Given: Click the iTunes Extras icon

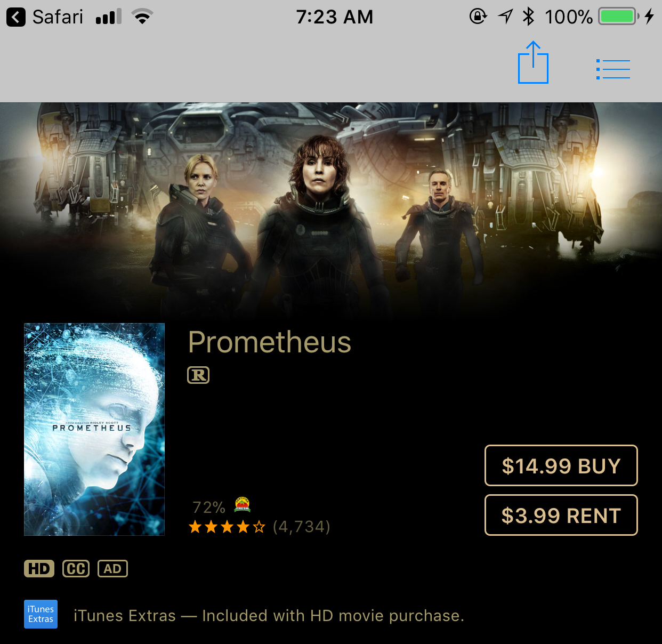Looking at the screenshot, I should 41,614.
